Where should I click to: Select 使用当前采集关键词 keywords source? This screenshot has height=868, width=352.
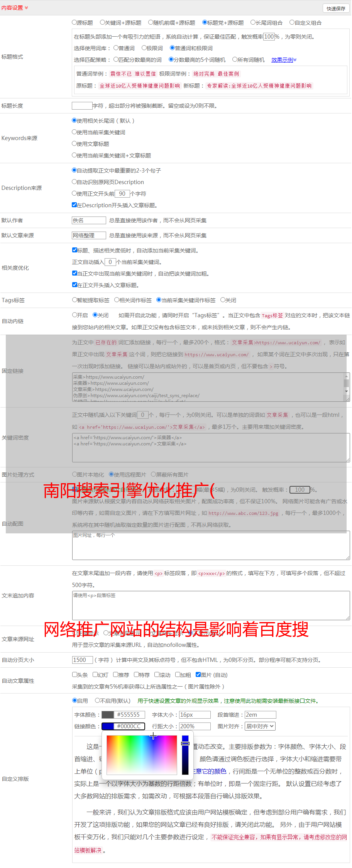(74, 132)
